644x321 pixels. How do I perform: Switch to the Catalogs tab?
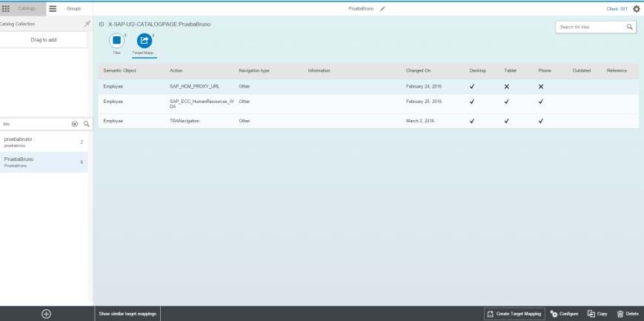(22, 8)
